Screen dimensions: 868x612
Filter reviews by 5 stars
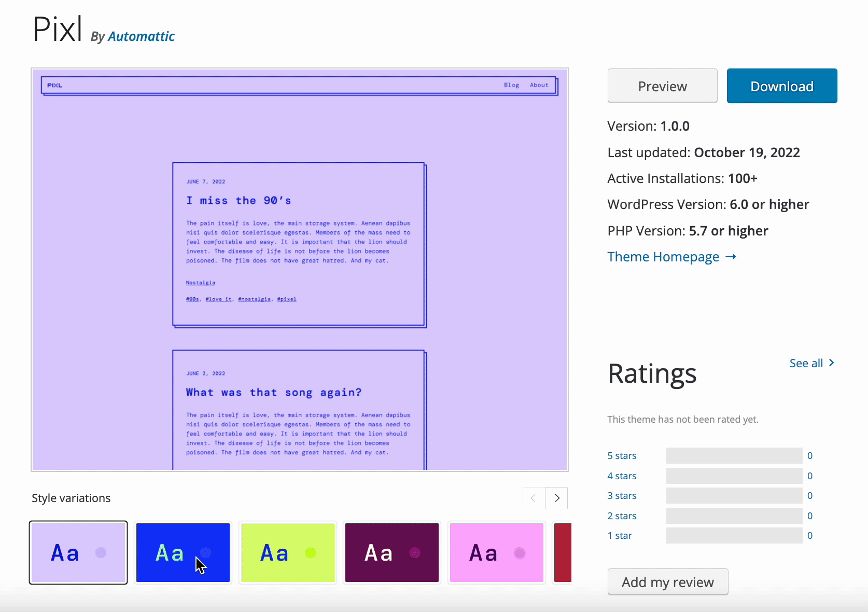pos(622,456)
